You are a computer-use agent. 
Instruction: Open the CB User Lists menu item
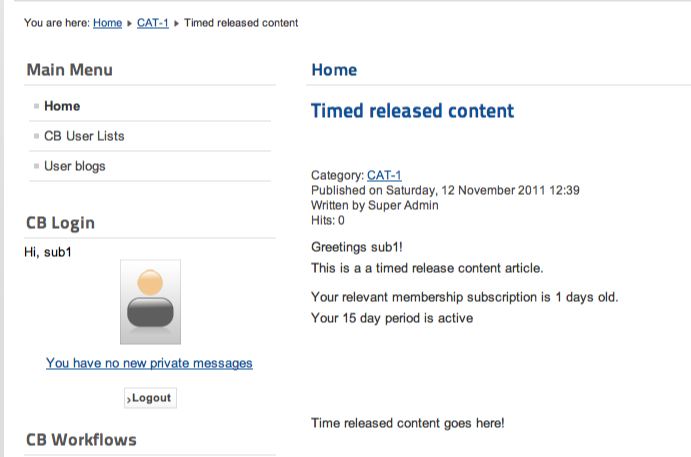[84, 136]
